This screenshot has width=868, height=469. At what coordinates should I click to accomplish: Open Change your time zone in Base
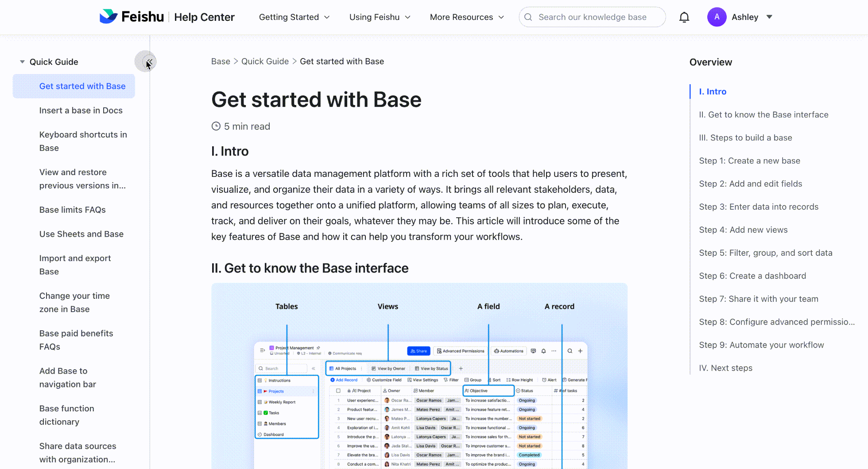pyautogui.click(x=74, y=302)
